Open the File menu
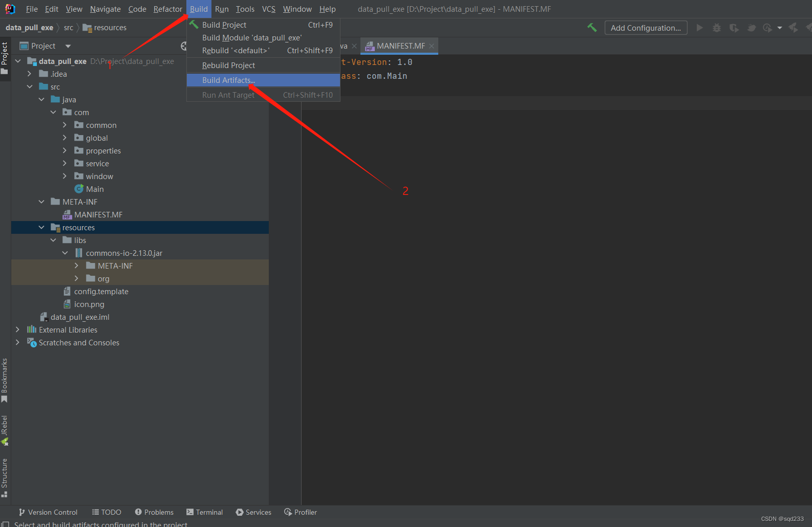Viewport: 812px width, 527px height. [32, 9]
